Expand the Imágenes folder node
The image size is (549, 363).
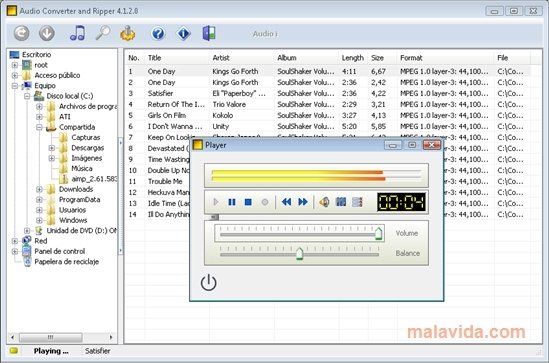point(52,158)
